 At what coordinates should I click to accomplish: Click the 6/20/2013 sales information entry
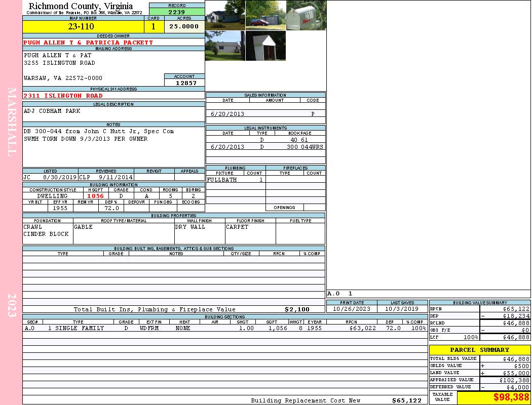227,114
